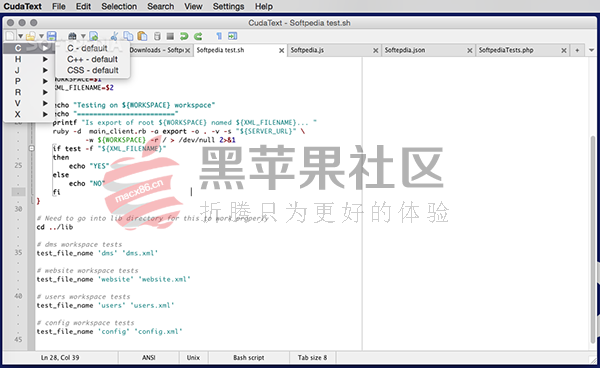Open the new-file dropdown arrow in toolbar
The height and width of the screenshot is (368, 600).
click(x=20, y=36)
